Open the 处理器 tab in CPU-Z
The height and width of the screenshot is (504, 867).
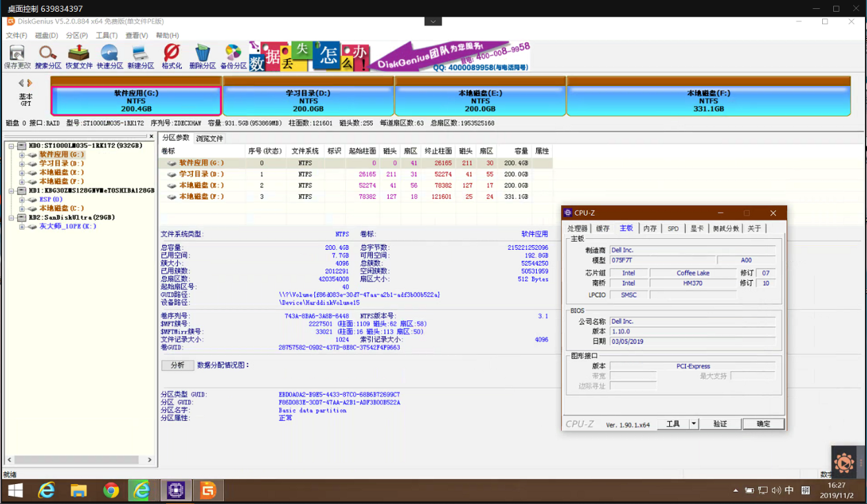click(578, 229)
